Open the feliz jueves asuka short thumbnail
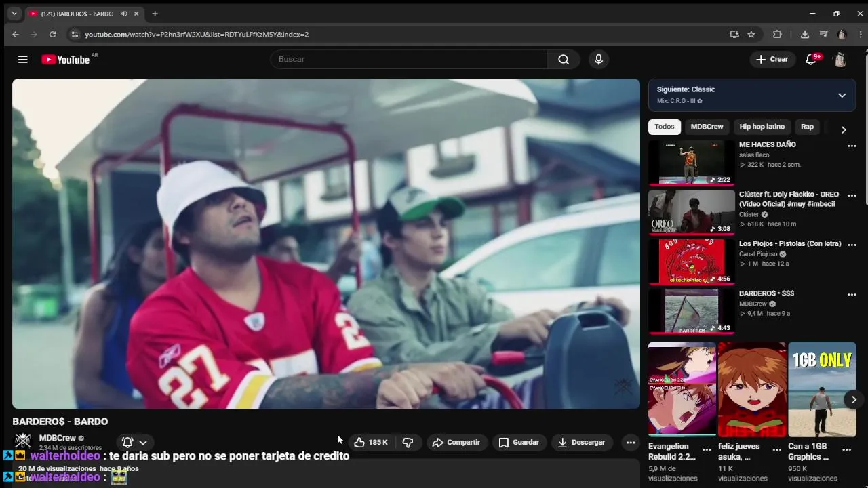 [752, 389]
